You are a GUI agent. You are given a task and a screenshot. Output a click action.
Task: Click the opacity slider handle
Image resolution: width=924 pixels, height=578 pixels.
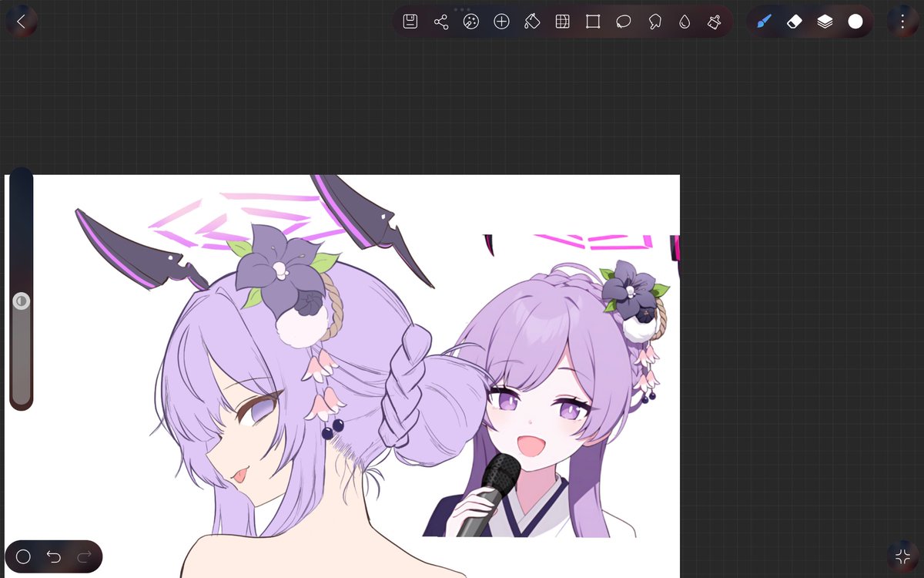pyautogui.click(x=22, y=301)
